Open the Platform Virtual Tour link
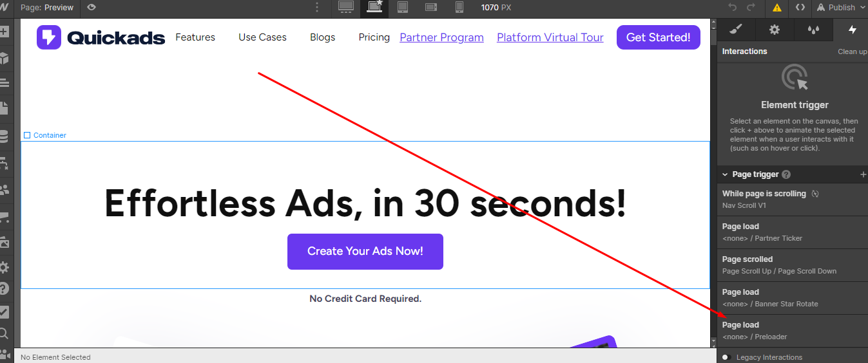868x363 pixels. tap(550, 37)
